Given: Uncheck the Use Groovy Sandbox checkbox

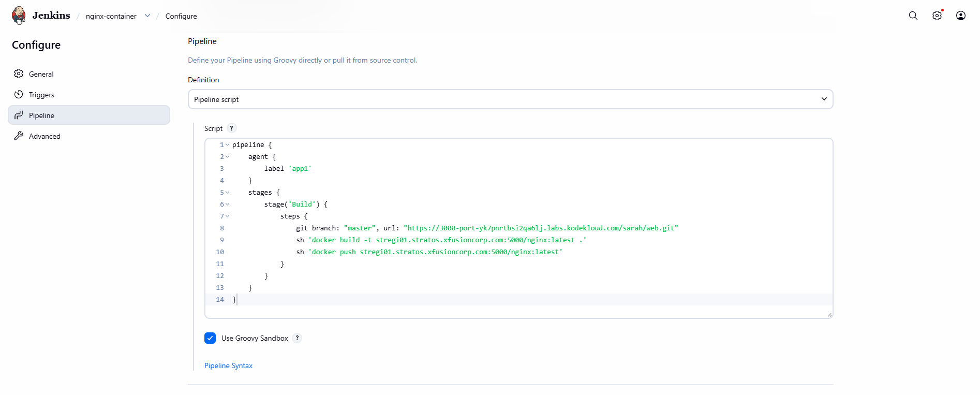Looking at the screenshot, I should [210, 338].
